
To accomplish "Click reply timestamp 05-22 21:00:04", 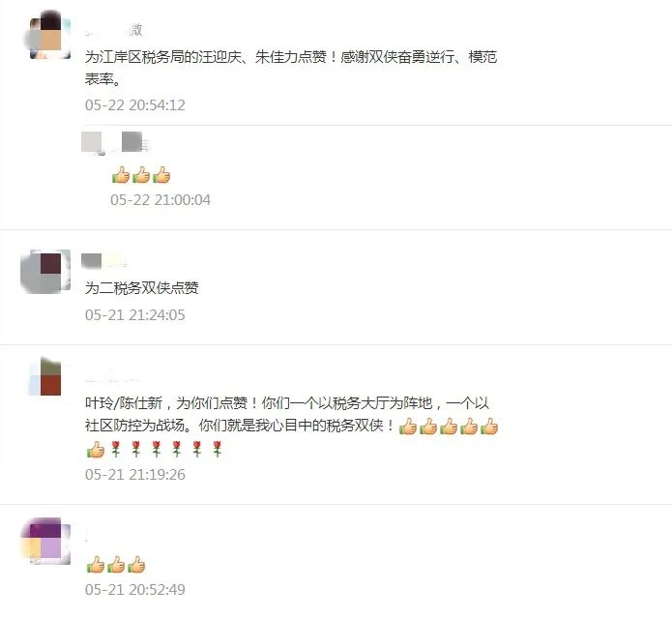I will click(161, 200).
